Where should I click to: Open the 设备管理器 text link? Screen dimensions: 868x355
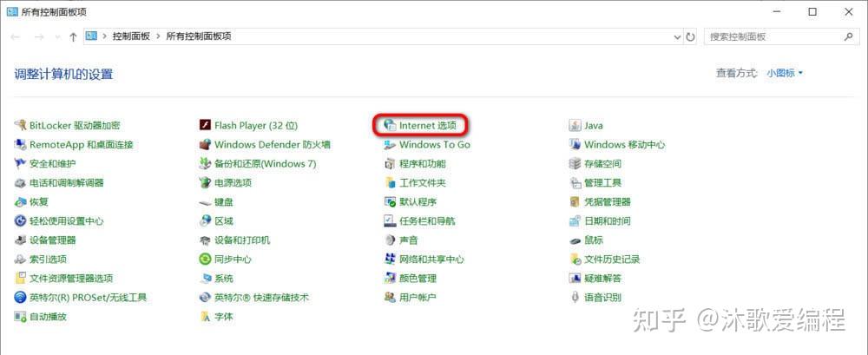tap(53, 240)
